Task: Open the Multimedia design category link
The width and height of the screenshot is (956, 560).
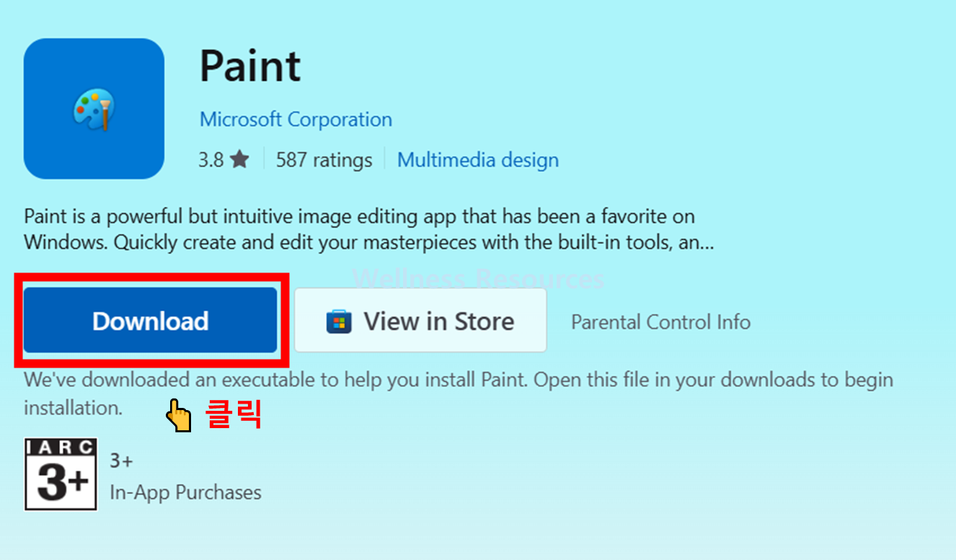Action: click(478, 159)
